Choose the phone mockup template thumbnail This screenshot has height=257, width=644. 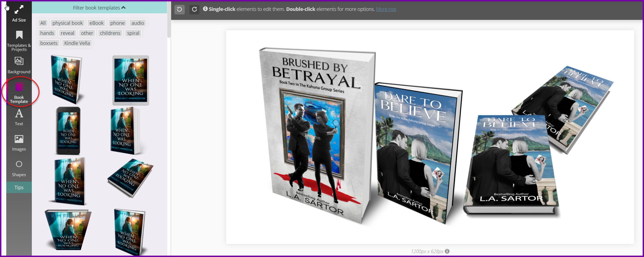click(68, 131)
